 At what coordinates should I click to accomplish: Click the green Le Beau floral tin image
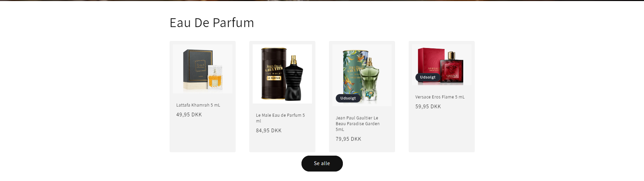pos(354,71)
